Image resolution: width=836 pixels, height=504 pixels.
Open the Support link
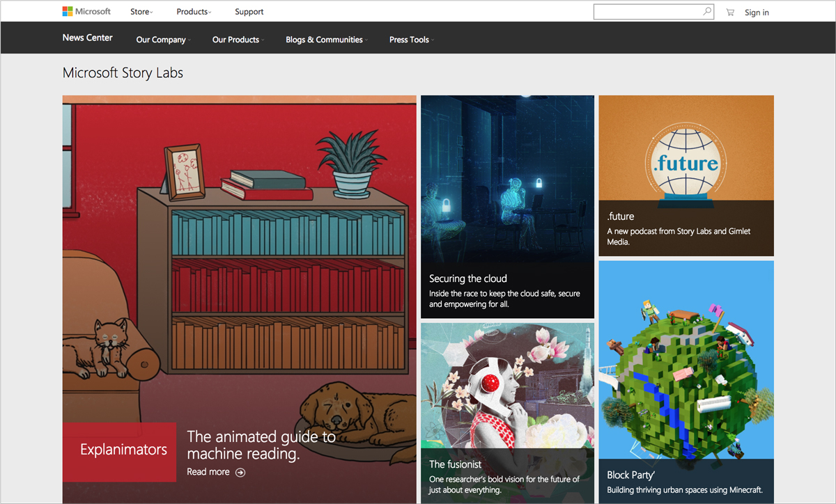coord(249,11)
